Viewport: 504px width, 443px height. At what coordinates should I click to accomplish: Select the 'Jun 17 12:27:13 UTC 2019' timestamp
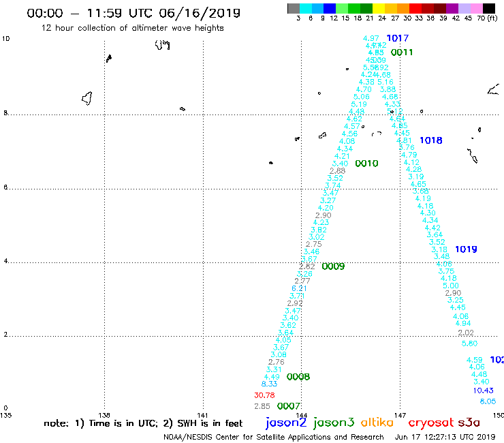point(445,437)
